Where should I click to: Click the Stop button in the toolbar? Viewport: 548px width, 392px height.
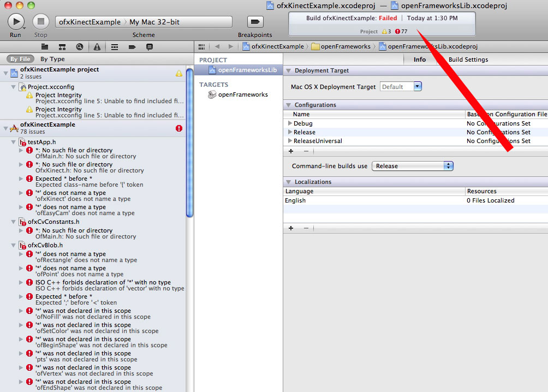pos(41,22)
